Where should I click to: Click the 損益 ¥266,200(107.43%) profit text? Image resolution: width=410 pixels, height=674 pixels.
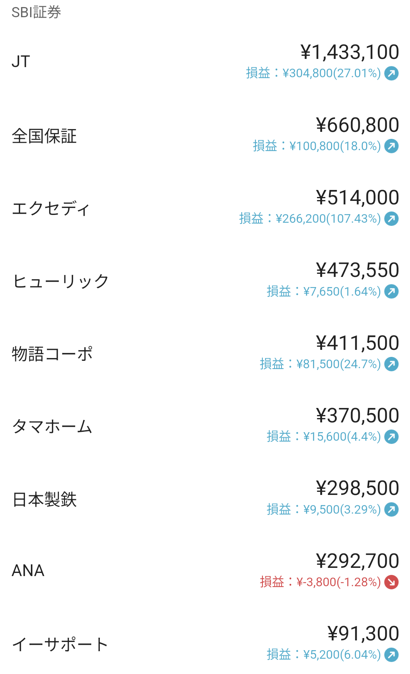click(x=310, y=219)
